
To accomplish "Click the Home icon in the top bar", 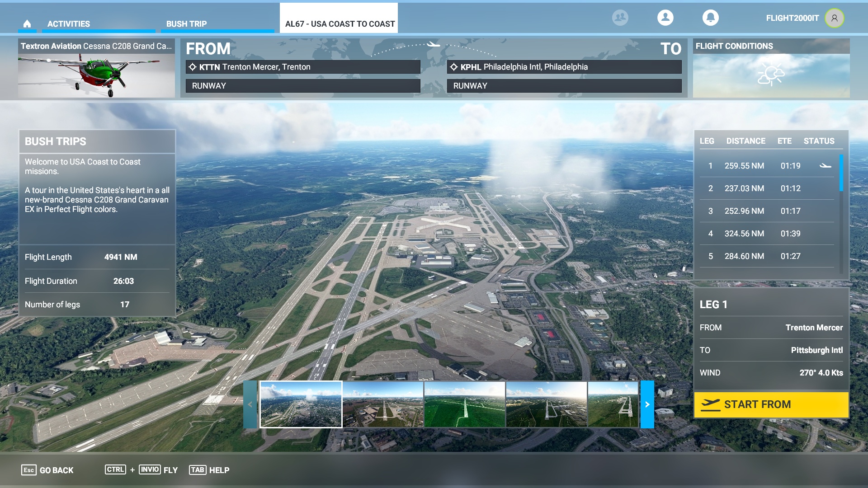I will [27, 23].
